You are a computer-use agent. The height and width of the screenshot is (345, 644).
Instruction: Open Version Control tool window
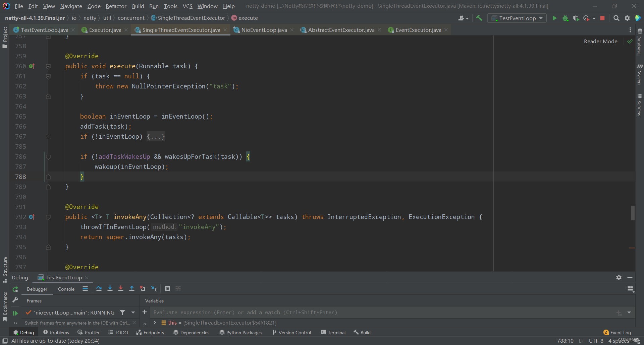pyautogui.click(x=291, y=333)
